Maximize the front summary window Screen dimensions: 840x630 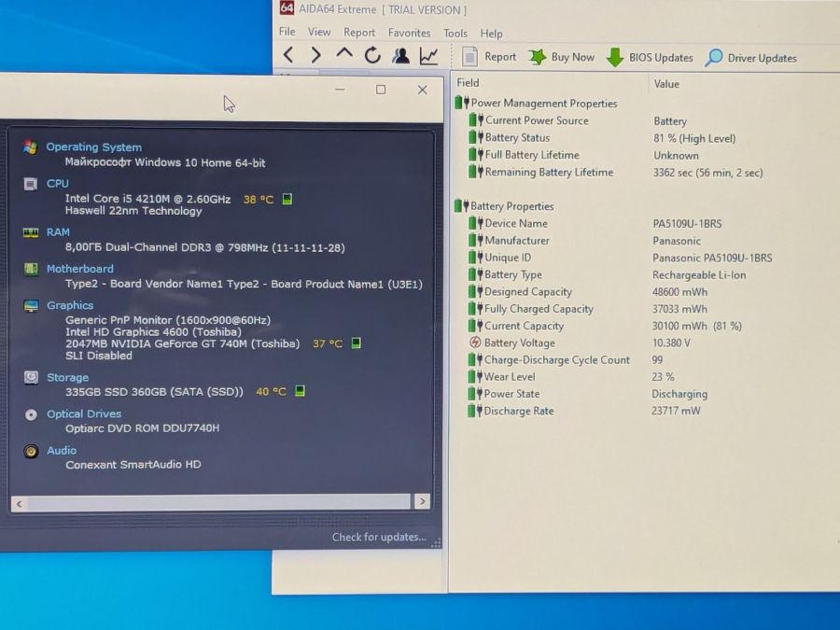pos(381,90)
